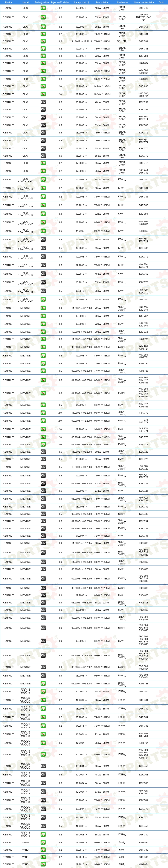Click the PB icon in the Clio 06.2009 -> row
The width and height of the screenshot is (168, 868).
pyautogui.click(x=43, y=79)
